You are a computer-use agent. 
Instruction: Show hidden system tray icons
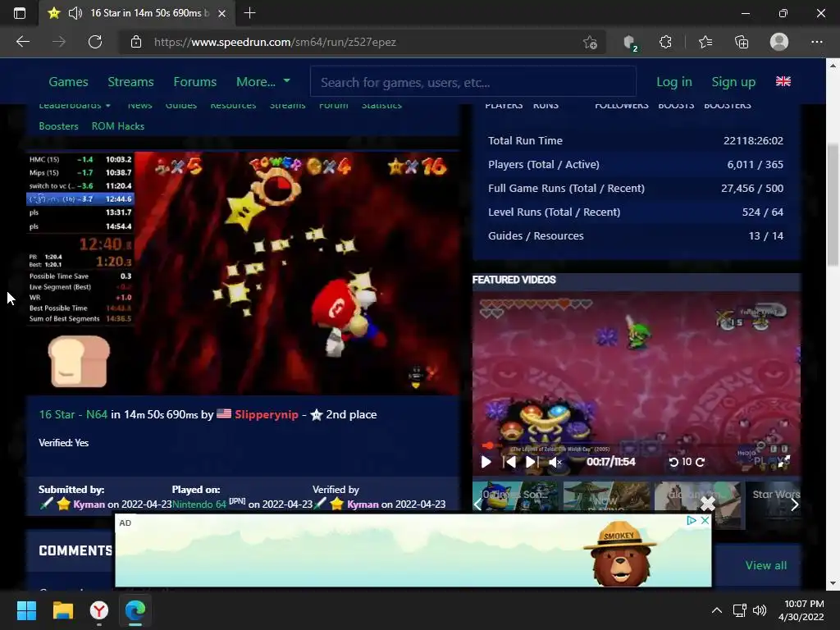click(716, 610)
